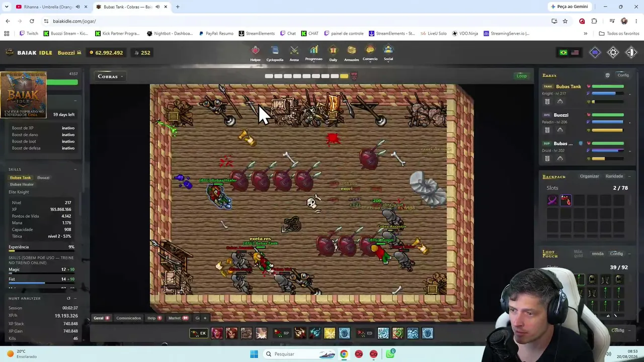Click Organizar in Backpack
Screen dimensions: 644x362
point(589,176)
